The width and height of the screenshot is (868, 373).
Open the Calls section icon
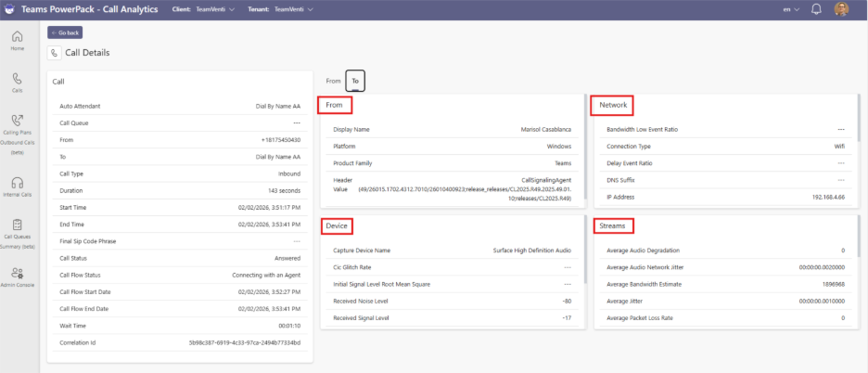(18, 81)
